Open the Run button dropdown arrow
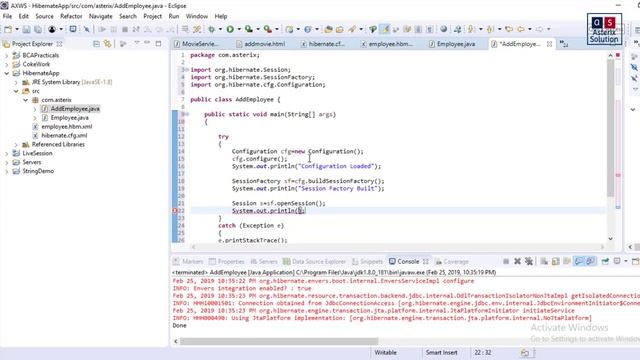 point(239,29)
